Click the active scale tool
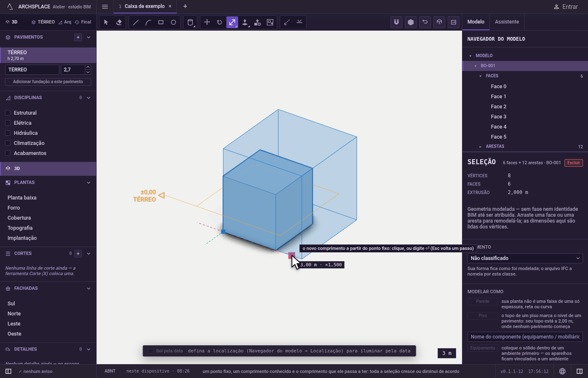Viewport: 588px width, 378px height. 232,22
